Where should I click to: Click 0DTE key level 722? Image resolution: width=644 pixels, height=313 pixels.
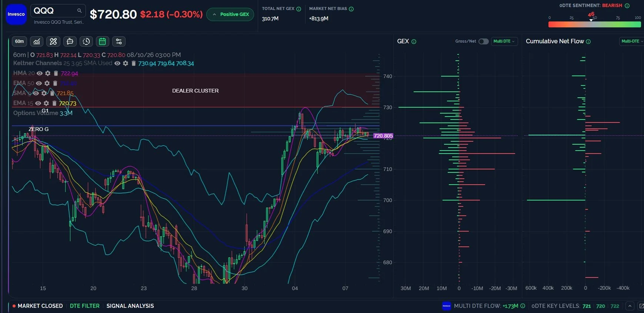coord(615,306)
